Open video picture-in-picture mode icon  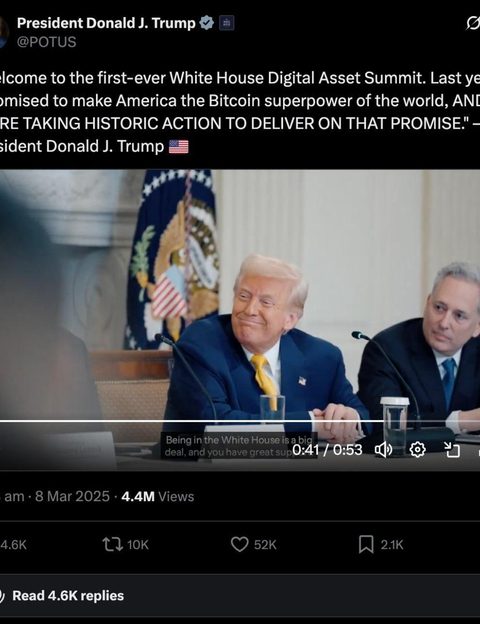click(x=452, y=450)
